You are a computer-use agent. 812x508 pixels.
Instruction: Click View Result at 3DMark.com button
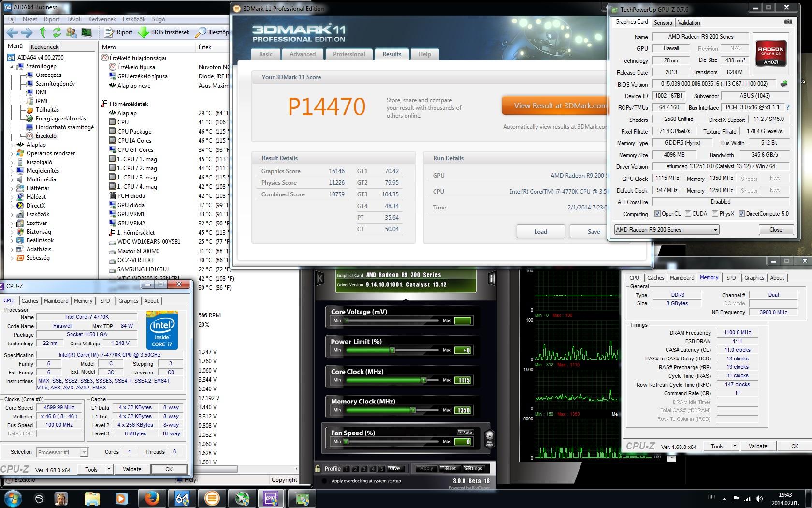[554, 106]
